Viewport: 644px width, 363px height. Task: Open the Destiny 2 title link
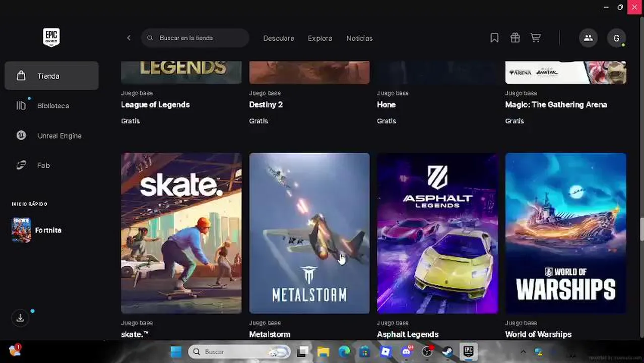point(266,104)
